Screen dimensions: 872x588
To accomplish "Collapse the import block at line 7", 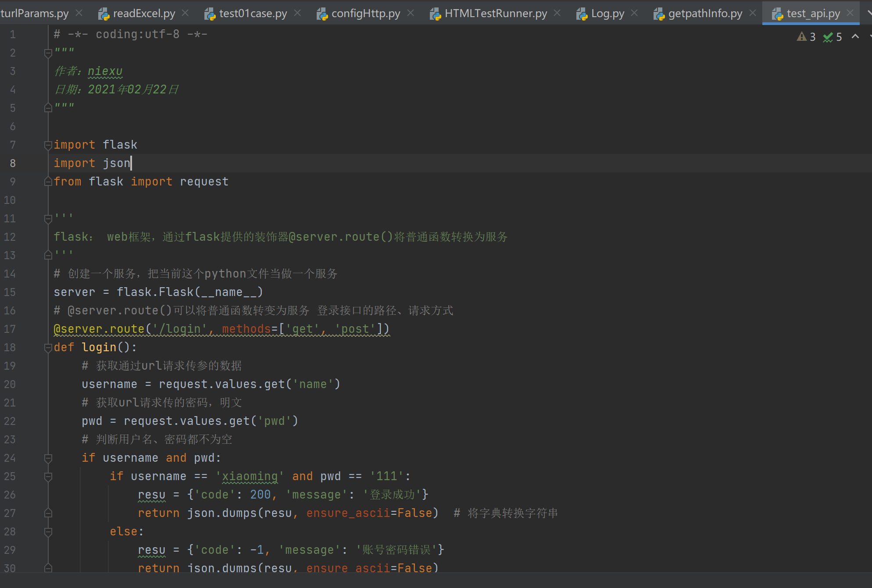I will (48, 145).
